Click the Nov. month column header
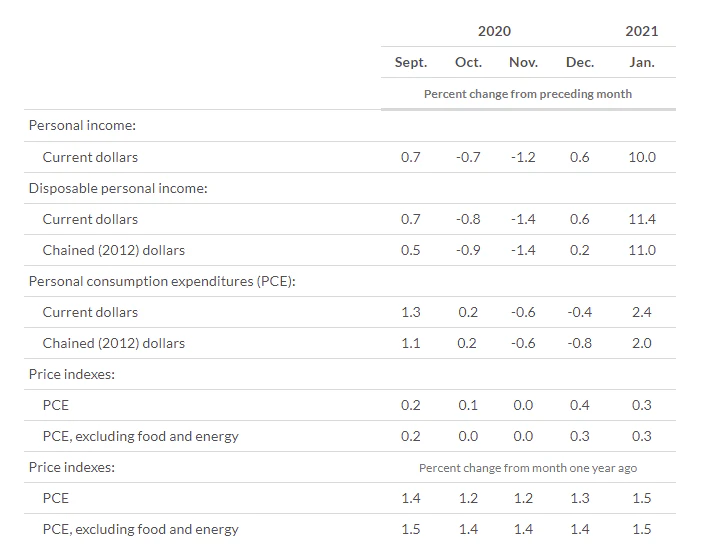Screen dimensions: 710x551 (x=523, y=62)
